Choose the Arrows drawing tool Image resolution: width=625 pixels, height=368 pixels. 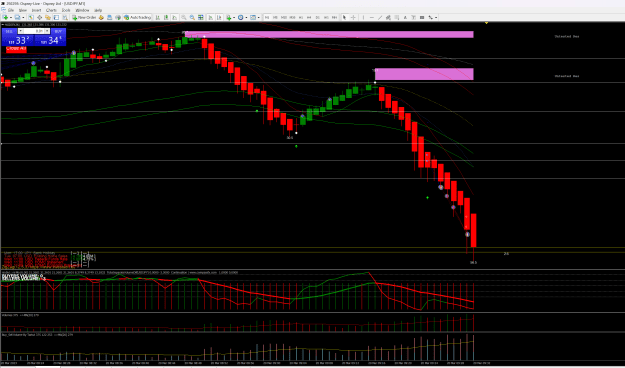click(x=430, y=18)
